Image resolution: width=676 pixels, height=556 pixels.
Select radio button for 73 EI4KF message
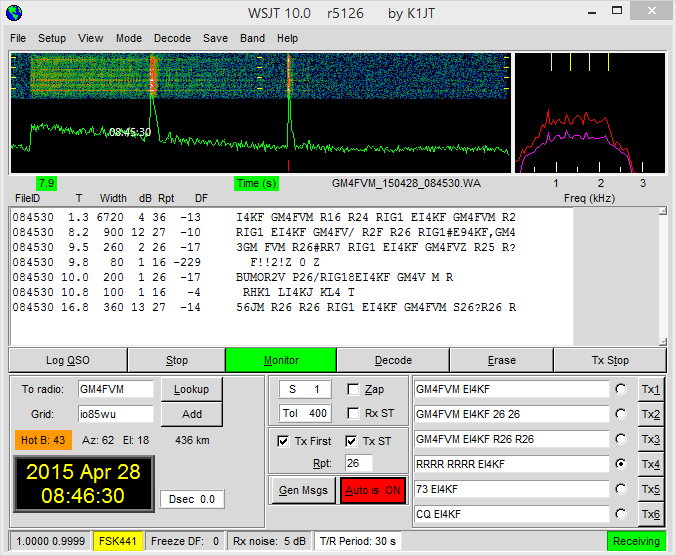tap(621, 489)
